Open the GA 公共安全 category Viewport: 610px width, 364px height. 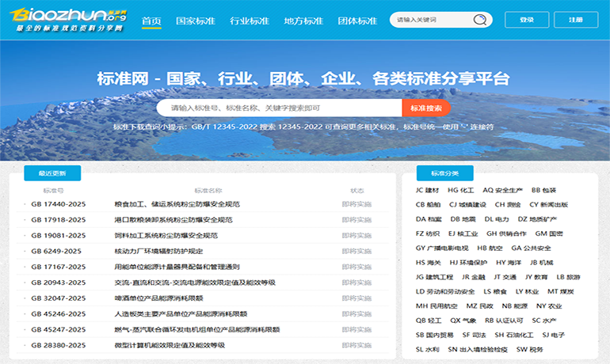click(x=531, y=248)
